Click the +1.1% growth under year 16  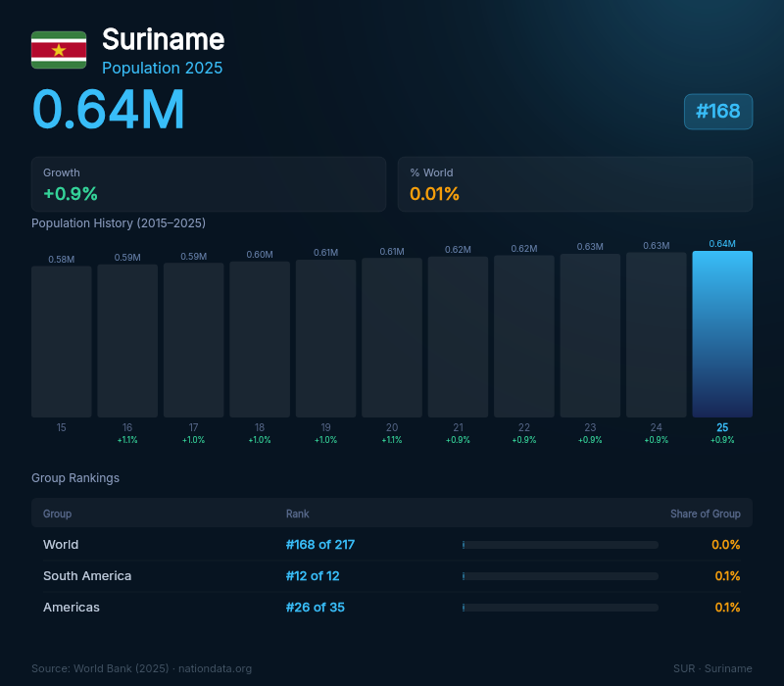[x=127, y=440]
